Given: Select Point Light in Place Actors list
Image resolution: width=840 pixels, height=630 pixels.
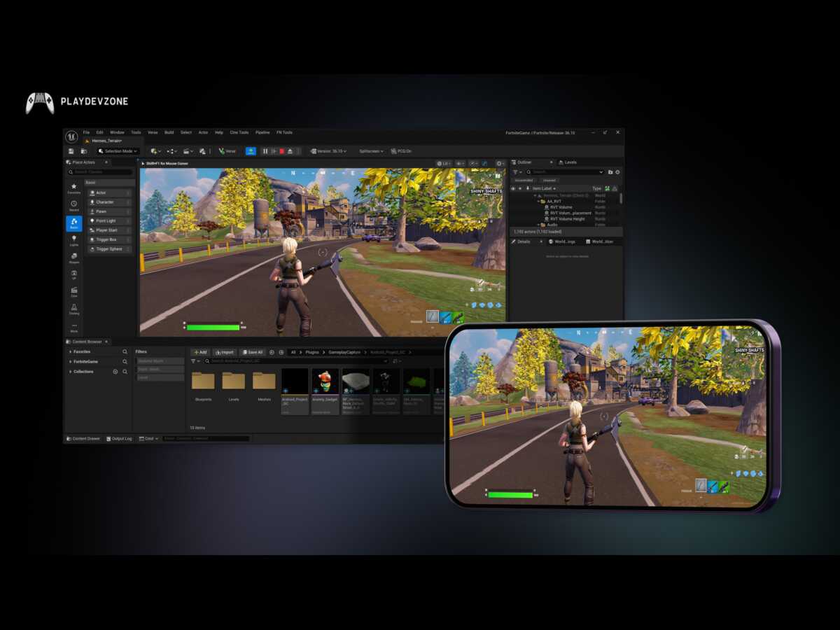Looking at the screenshot, I should (108, 220).
